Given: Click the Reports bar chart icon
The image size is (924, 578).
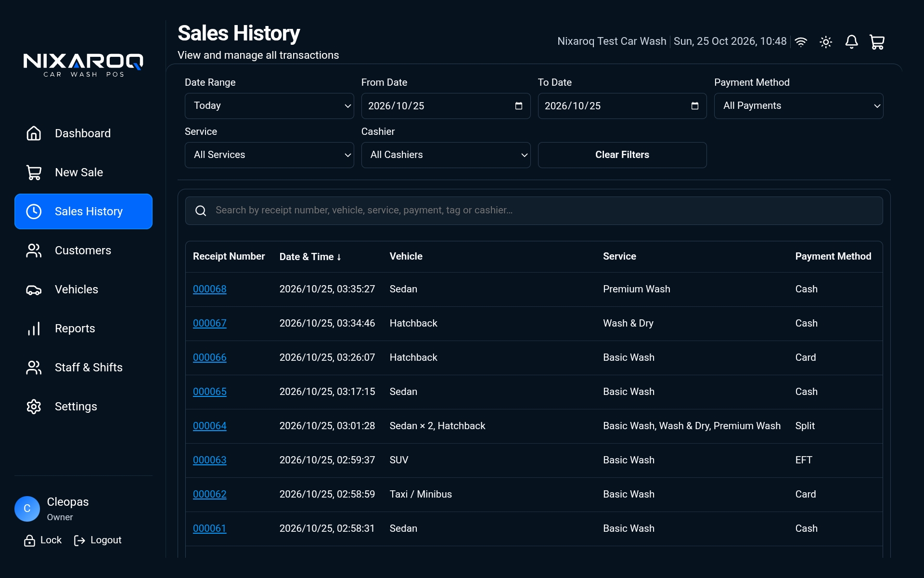Looking at the screenshot, I should [34, 328].
